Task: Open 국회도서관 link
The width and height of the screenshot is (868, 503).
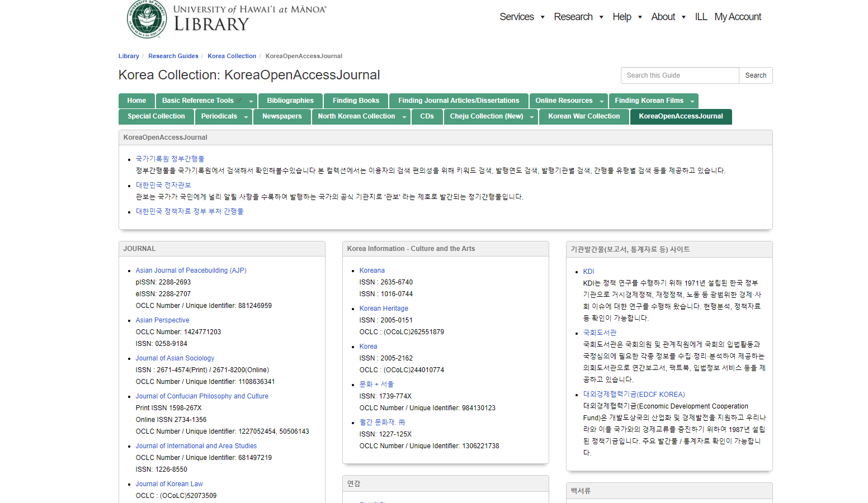Action: coord(600,333)
